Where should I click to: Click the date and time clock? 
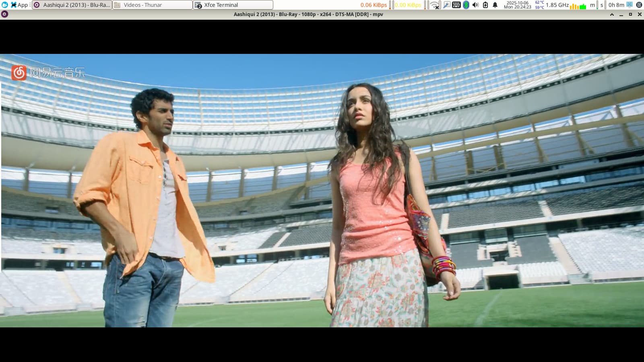517,5
